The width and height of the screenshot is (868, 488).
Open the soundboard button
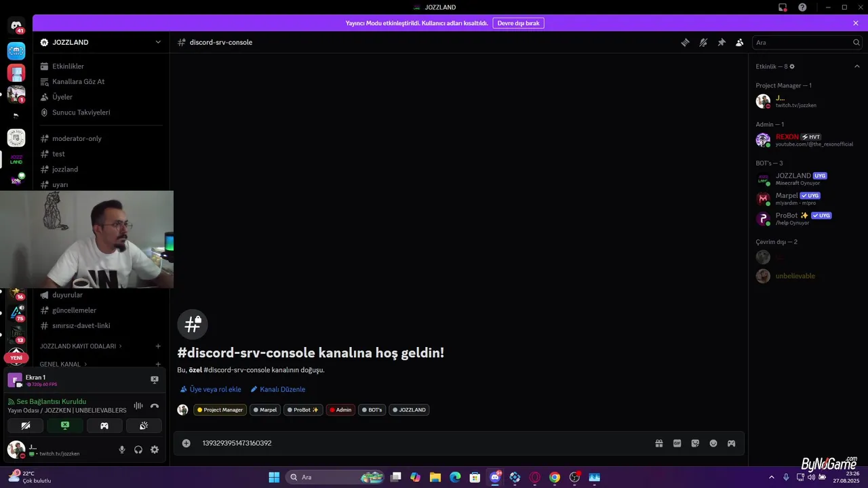pyautogui.click(x=144, y=426)
